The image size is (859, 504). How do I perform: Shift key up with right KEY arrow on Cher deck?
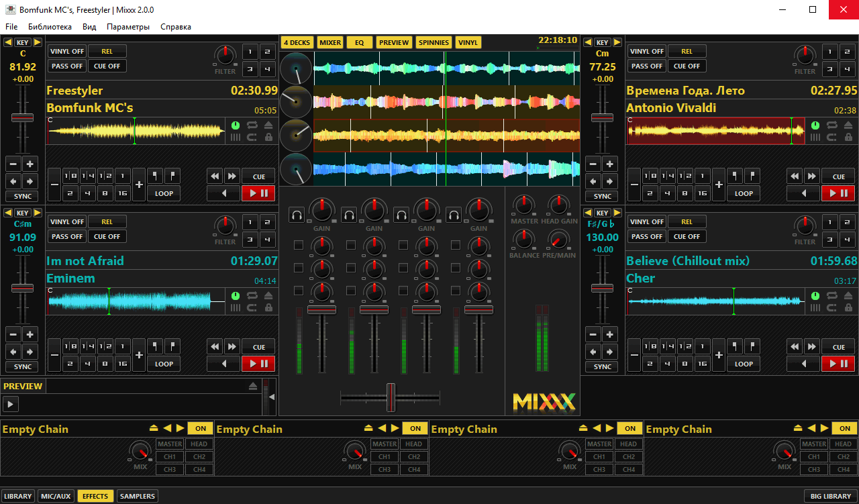[x=617, y=213]
